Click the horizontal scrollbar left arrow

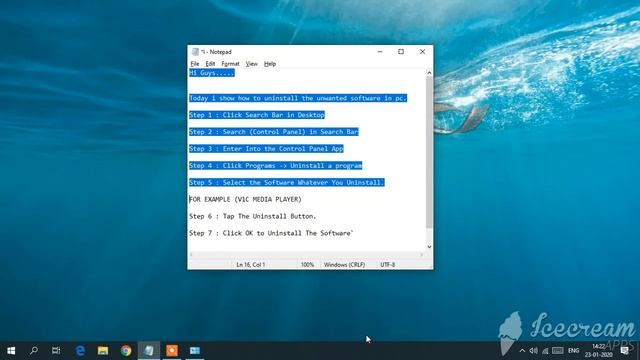[191, 255]
